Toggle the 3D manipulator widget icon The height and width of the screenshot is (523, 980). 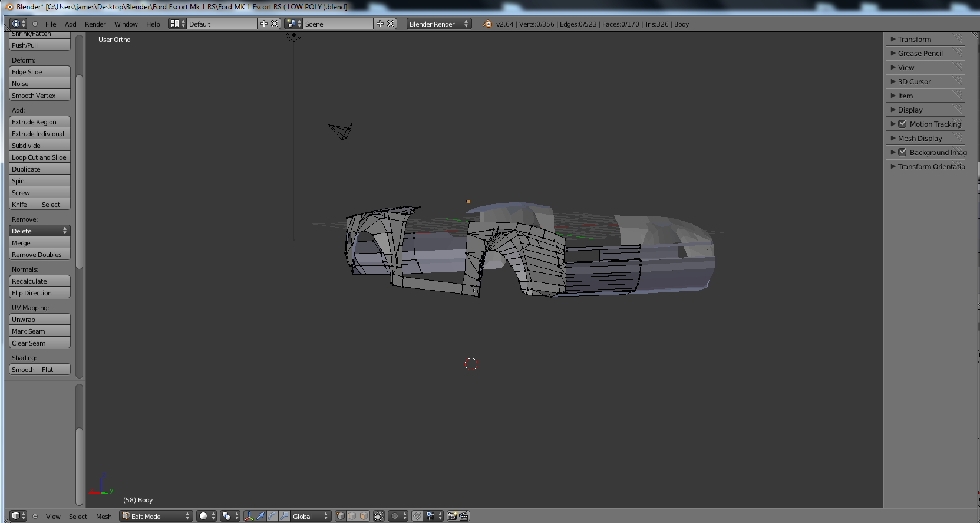pos(249,516)
